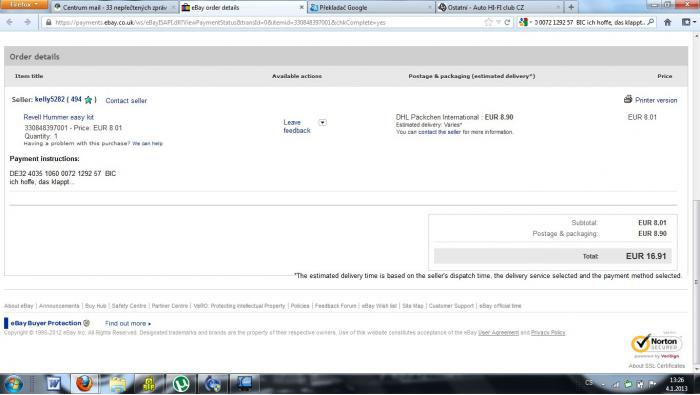
Task: Switch to the Překladač Google tab
Action: [x=371, y=8]
